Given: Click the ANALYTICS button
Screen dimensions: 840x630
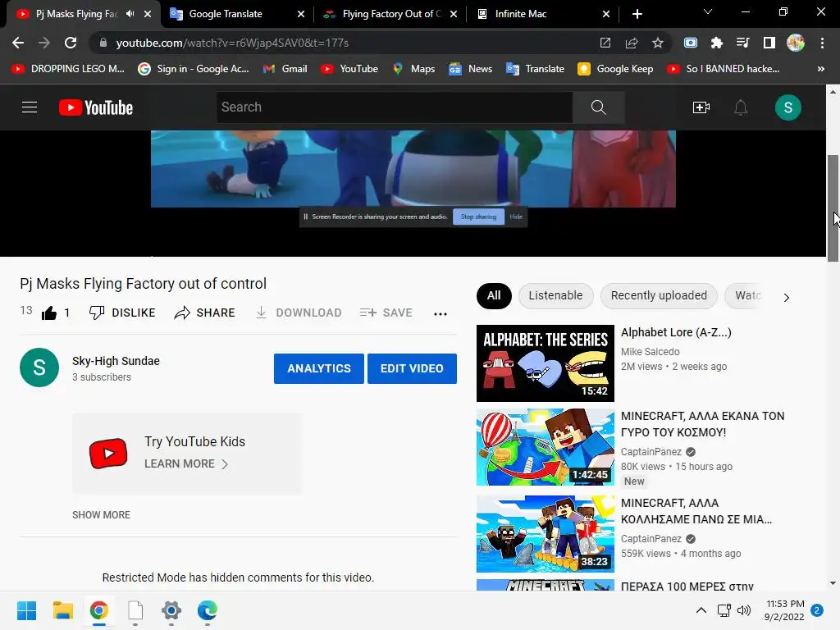Looking at the screenshot, I should 319,368.
